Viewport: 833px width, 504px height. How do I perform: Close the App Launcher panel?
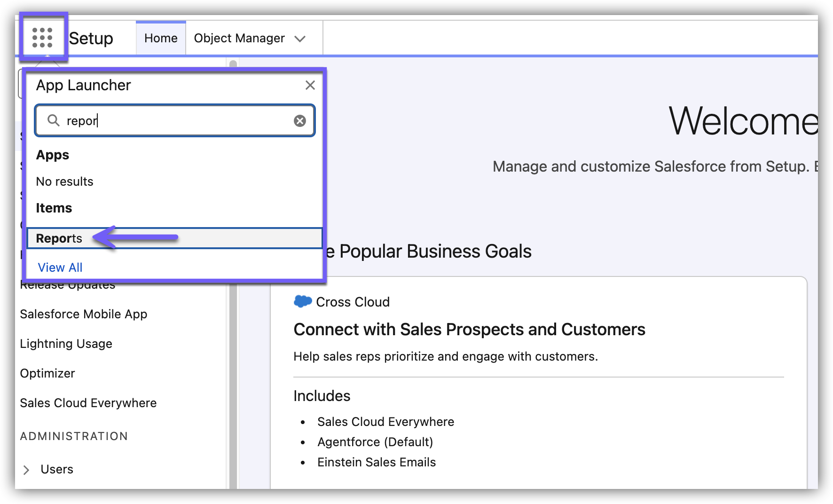point(310,85)
